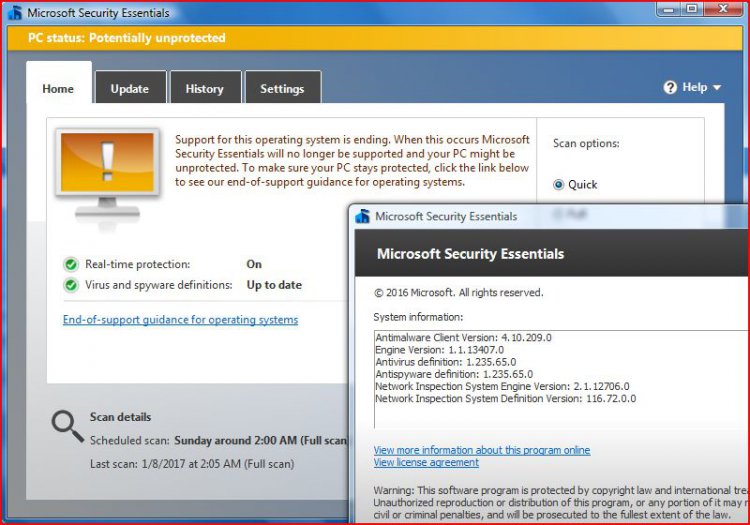Click the 'Last scan: 1/8/2017' text
Screen dimensions: 750x525
[x=192, y=464]
